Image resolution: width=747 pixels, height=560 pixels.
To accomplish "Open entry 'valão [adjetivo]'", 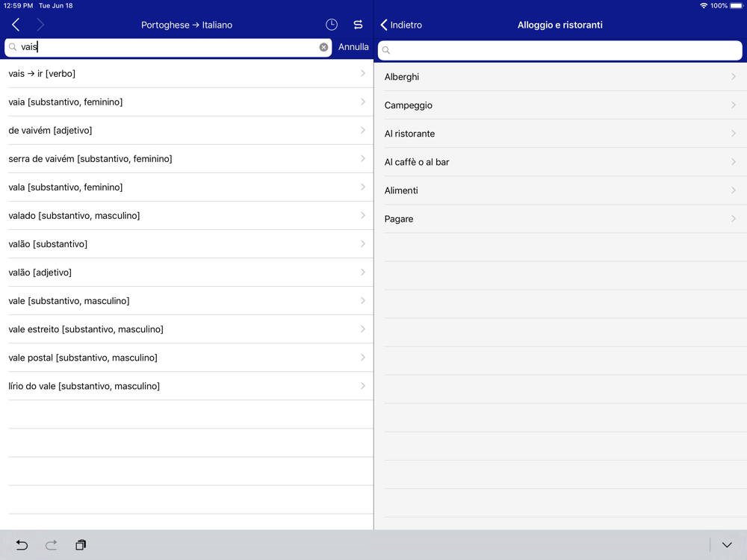I will point(187,273).
